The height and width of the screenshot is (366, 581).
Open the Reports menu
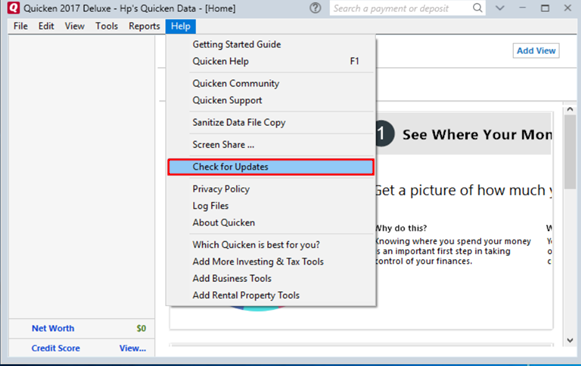click(144, 26)
